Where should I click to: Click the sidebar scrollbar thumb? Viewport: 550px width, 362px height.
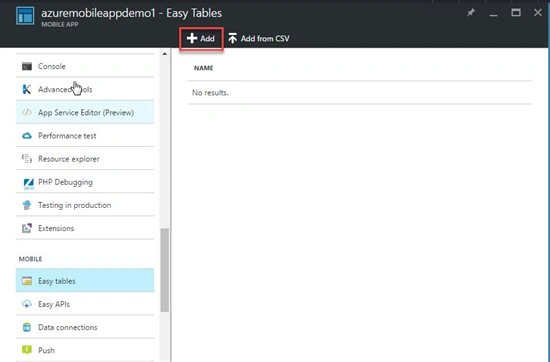tap(165, 270)
